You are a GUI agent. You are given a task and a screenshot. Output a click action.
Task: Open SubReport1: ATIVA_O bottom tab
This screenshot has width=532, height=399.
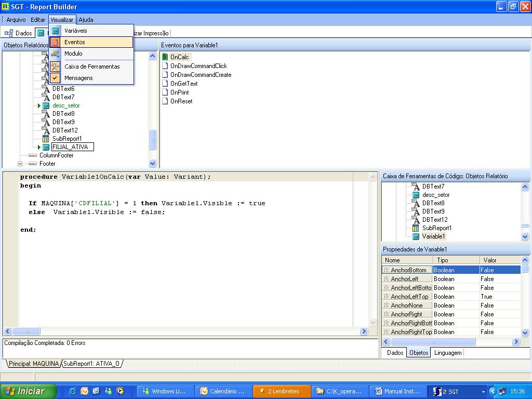coord(92,364)
